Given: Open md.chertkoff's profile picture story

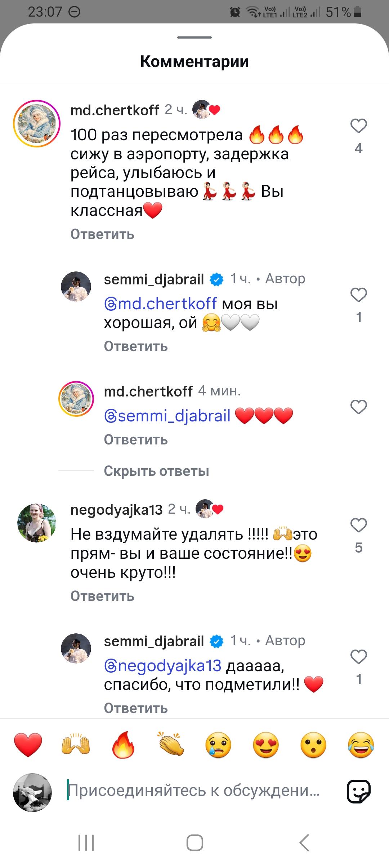Looking at the screenshot, I should click(x=37, y=124).
